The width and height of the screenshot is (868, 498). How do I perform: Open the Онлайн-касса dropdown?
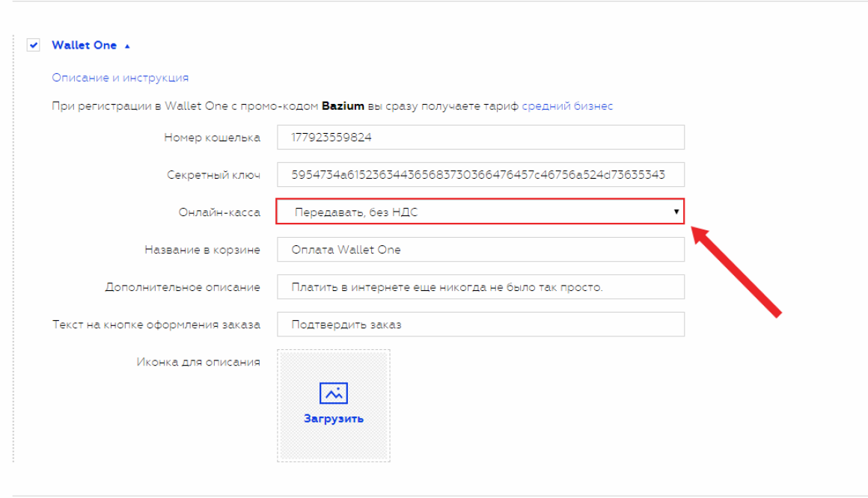point(480,212)
